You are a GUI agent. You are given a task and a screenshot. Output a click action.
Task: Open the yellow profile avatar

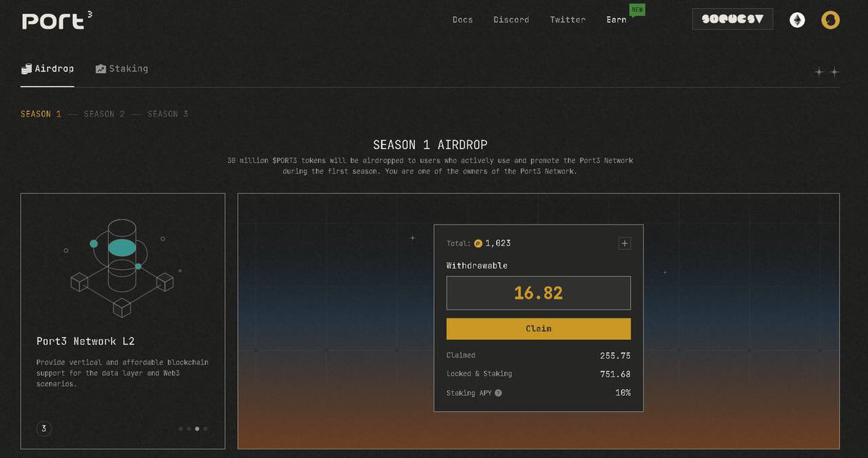[x=830, y=20]
